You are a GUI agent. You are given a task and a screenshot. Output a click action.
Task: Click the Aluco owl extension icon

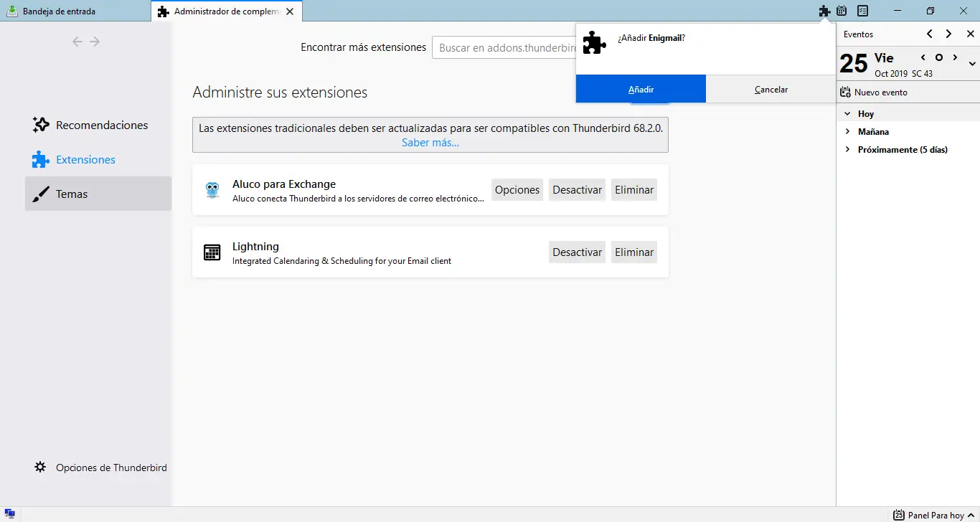(212, 189)
